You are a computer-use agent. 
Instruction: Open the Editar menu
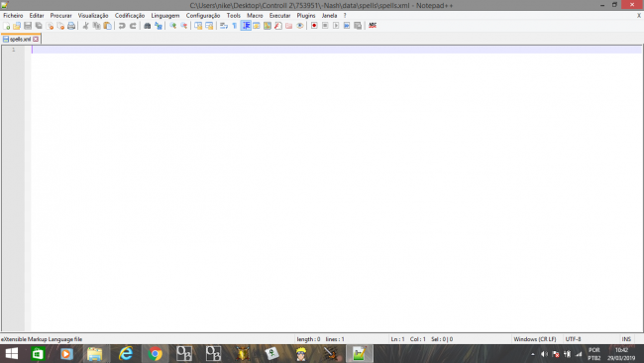pyautogui.click(x=37, y=16)
